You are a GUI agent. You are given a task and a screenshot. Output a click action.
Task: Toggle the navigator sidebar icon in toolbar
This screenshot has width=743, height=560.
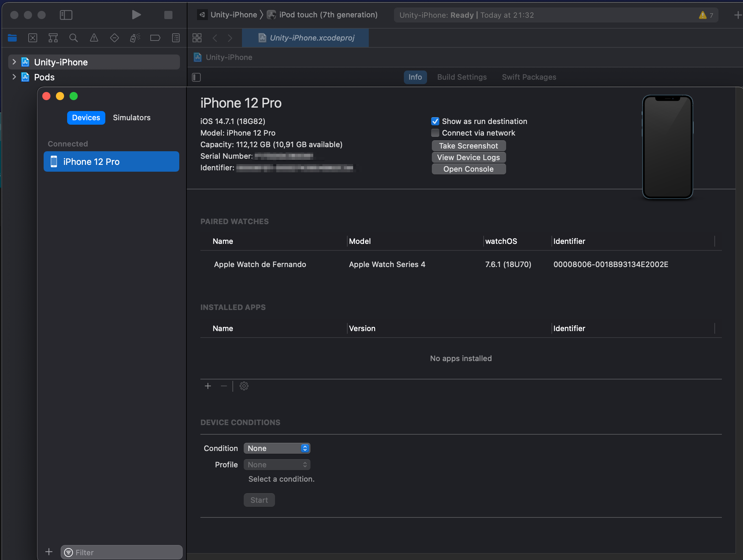pos(66,15)
